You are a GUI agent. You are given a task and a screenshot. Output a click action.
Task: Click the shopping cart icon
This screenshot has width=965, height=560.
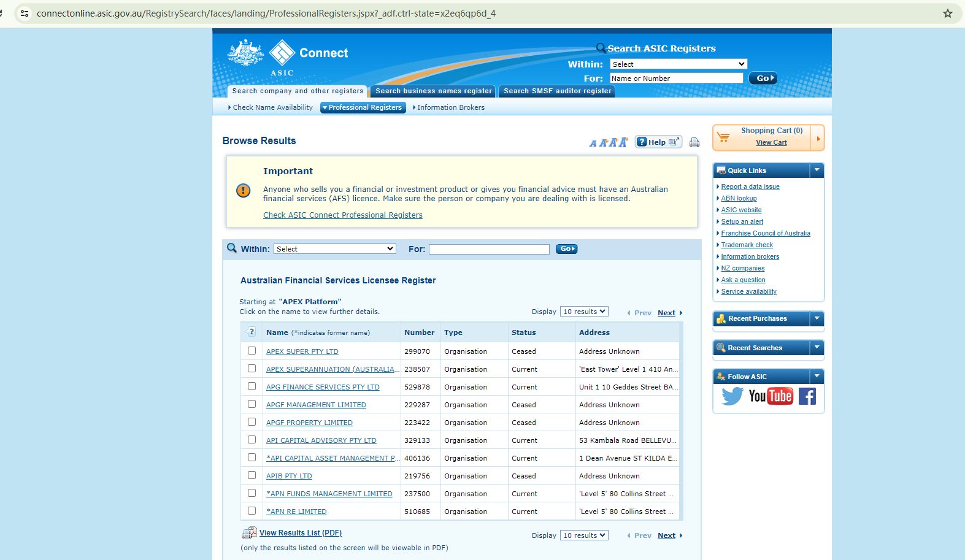pos(723,137)
